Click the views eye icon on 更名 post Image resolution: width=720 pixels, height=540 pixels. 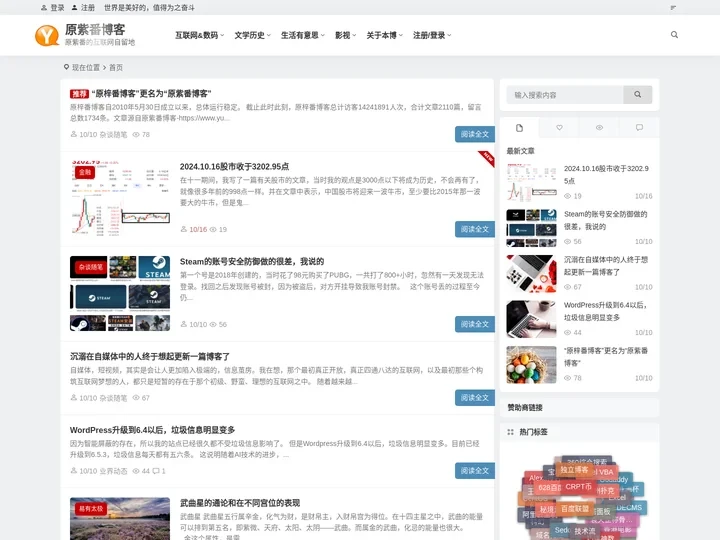(x=136, y=134)
